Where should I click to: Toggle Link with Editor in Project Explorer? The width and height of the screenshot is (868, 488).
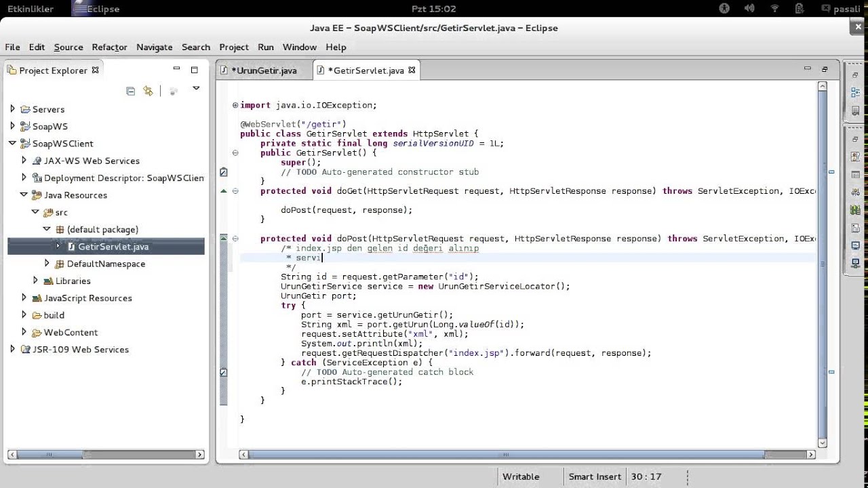148,91
